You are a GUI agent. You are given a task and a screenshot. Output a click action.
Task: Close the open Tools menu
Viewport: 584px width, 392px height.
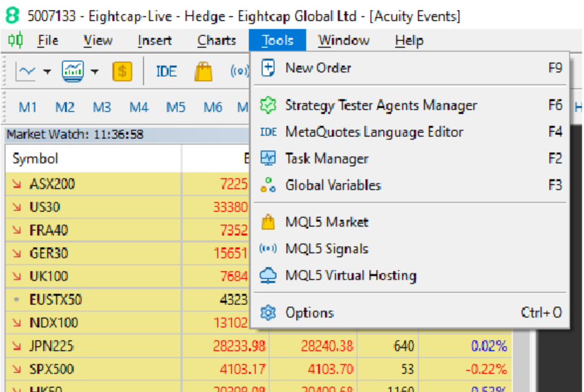[x=277, y=40]
